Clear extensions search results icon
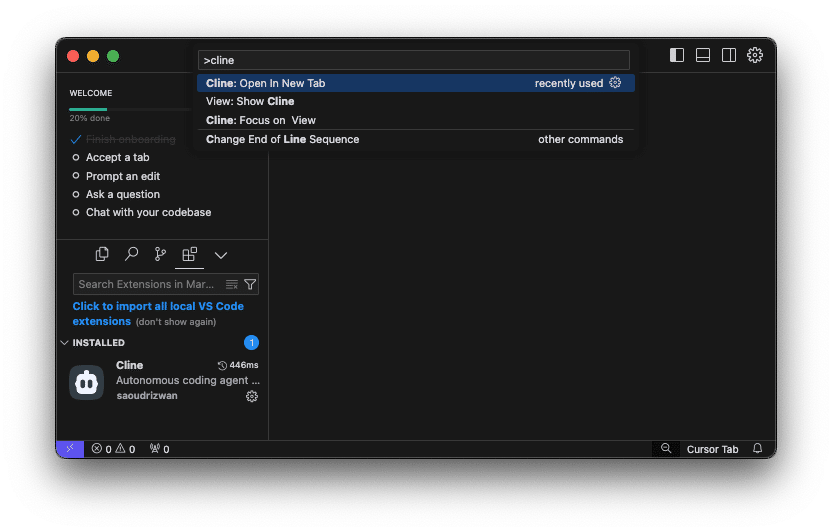This screenshot has width=832, height=532. pyautogui.click(x=232, y=284)
